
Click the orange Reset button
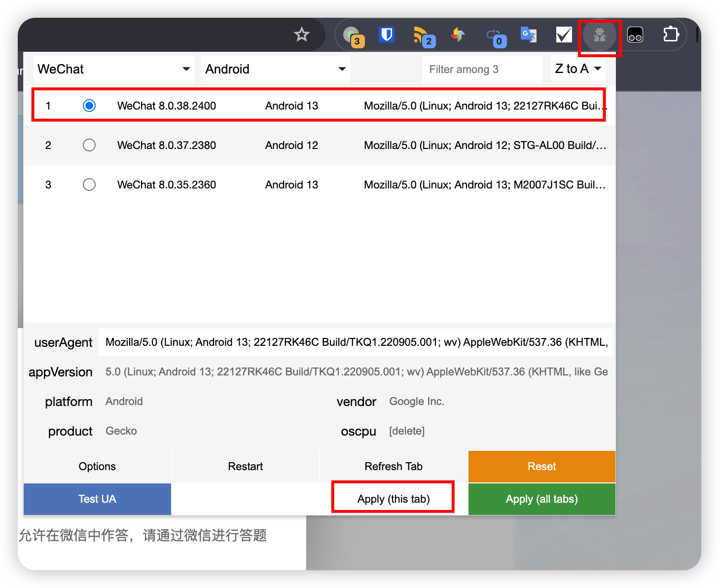coord(542,467)
